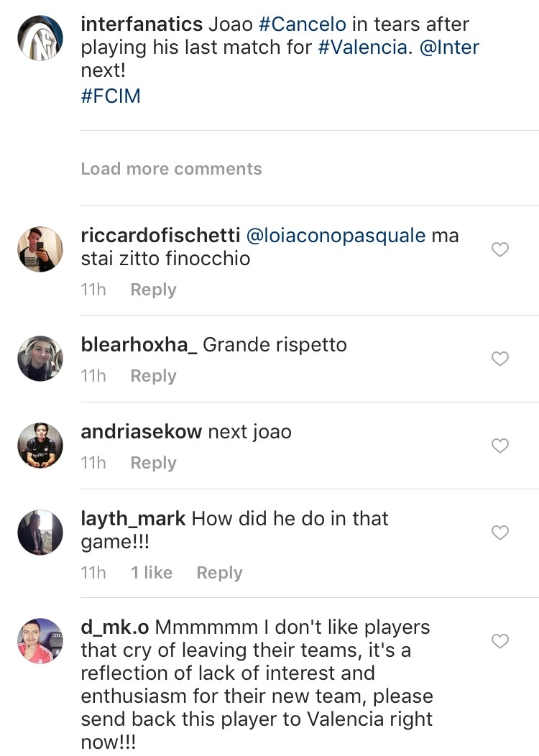The image size is (539, 756).
Task: Open riccardofischetti's avatar
Action: (x=40, y=249)
